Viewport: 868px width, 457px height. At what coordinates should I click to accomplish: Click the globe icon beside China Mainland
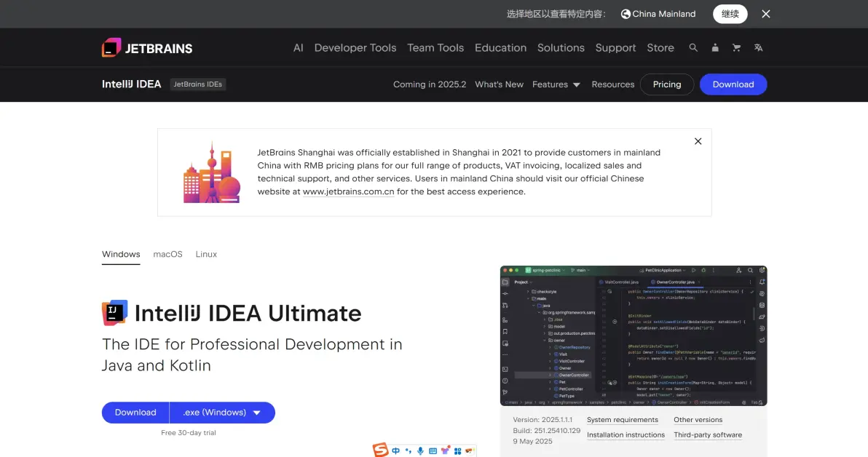click(626, 14)
